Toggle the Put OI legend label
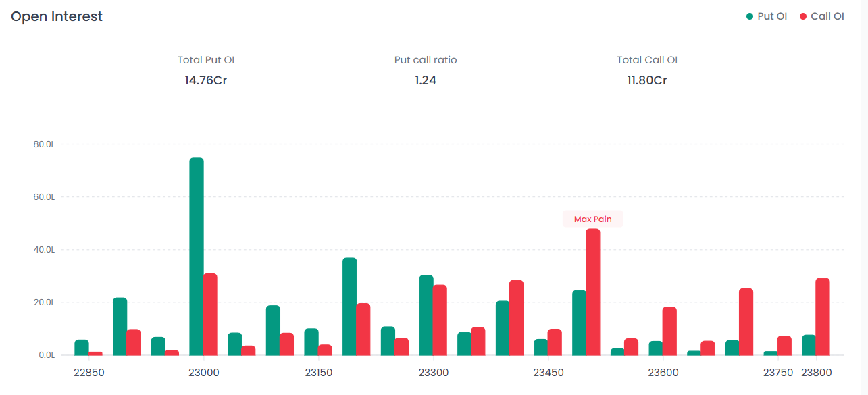This screenshot has height=395, width=868. tap(772, 16)
